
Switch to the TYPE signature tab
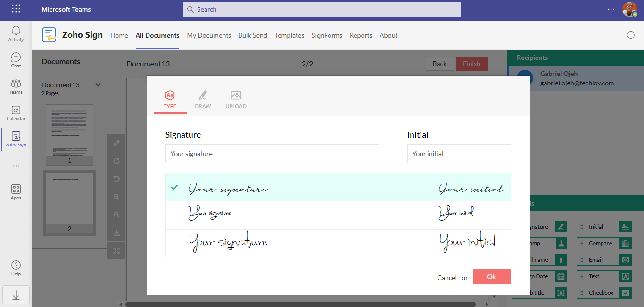coord(170,100)
